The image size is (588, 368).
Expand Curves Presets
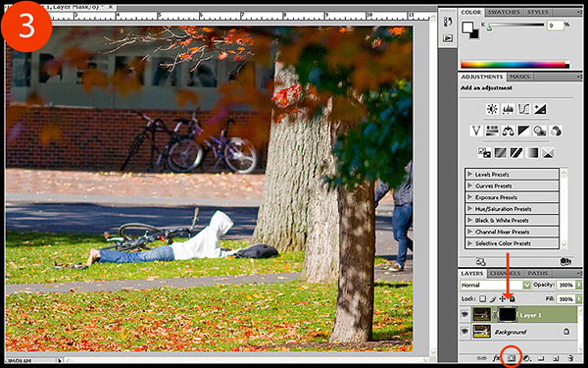[x=469, y=185]
